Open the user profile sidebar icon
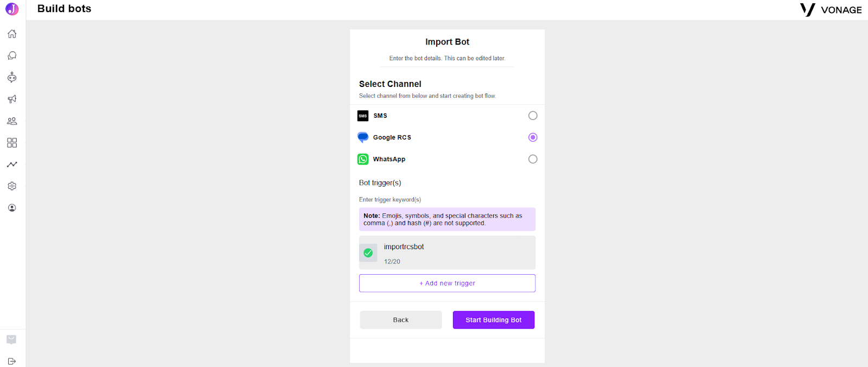 12,207
